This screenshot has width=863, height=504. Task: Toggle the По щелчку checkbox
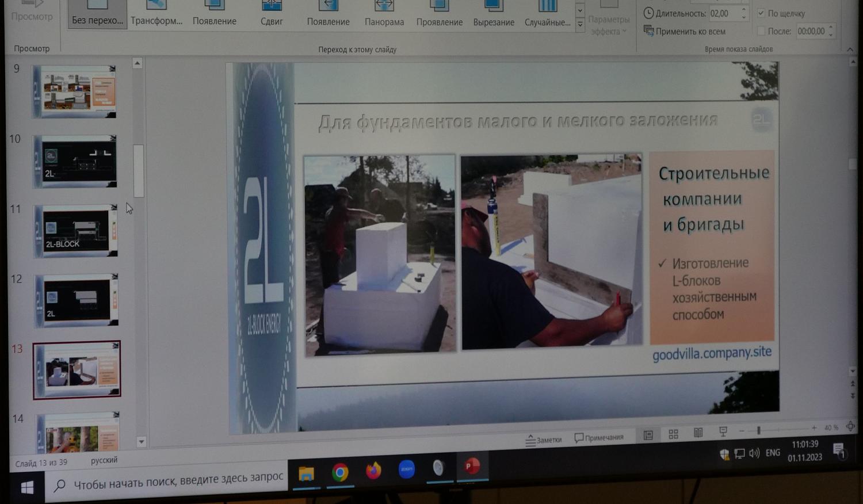(761, 13)
